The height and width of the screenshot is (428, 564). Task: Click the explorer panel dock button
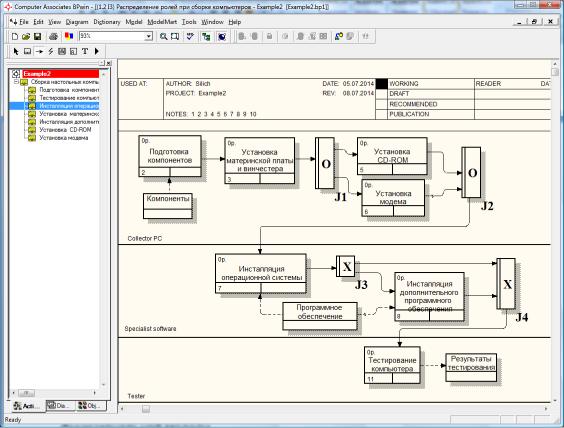point(102,63)
